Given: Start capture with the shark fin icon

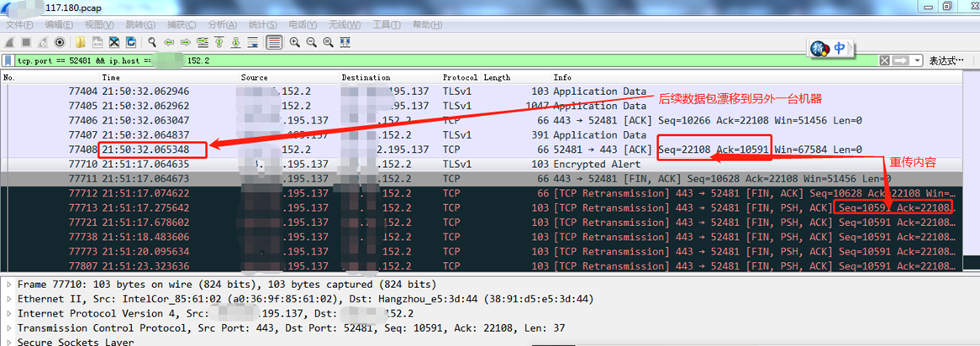Looking at the screenshot, I should (x=9, y=42).
